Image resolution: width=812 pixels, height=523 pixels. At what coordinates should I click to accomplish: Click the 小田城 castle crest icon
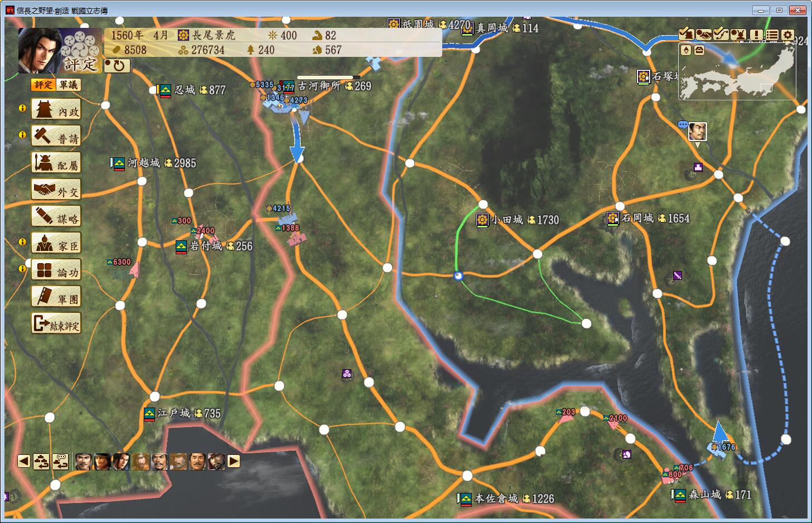pyautogui.click(x=482, y=220)
